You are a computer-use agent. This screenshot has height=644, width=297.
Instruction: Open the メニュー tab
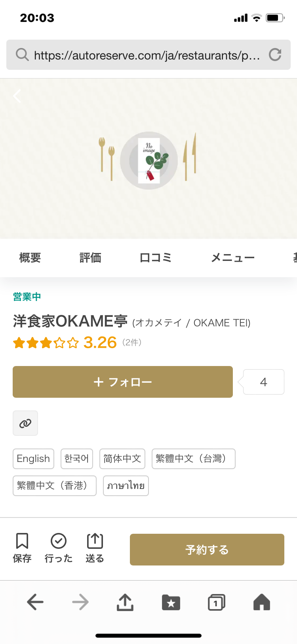click(233, 258)
